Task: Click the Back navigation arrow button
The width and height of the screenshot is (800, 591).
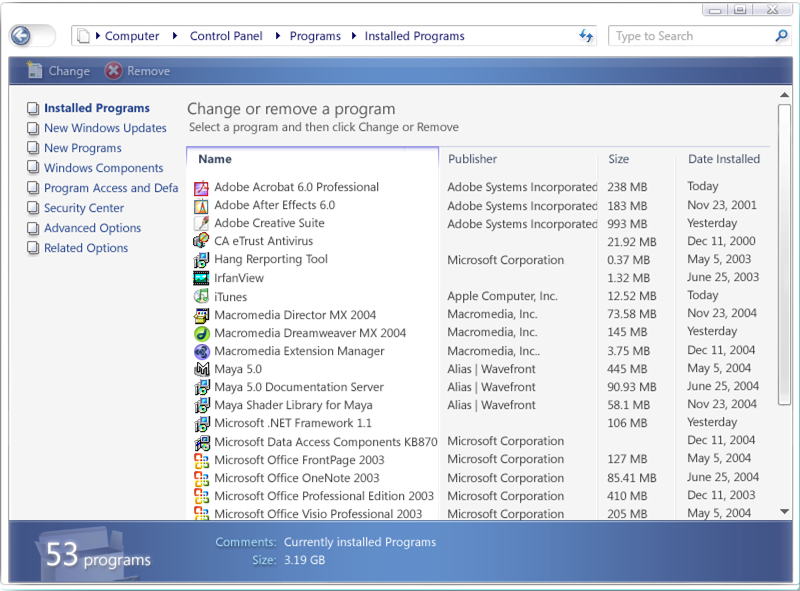Action: [x=20, y=36]
